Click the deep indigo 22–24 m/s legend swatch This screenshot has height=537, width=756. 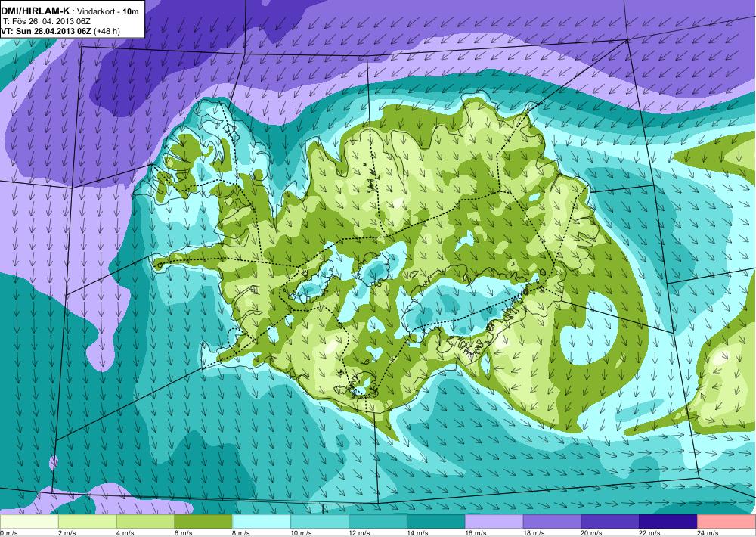pyautogui.click(x=668, y=522)
